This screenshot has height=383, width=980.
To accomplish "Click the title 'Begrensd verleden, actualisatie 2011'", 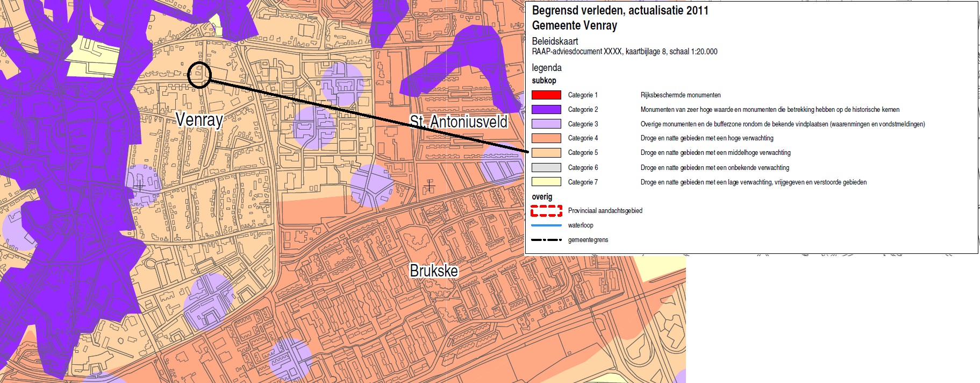I will point(620,10).
